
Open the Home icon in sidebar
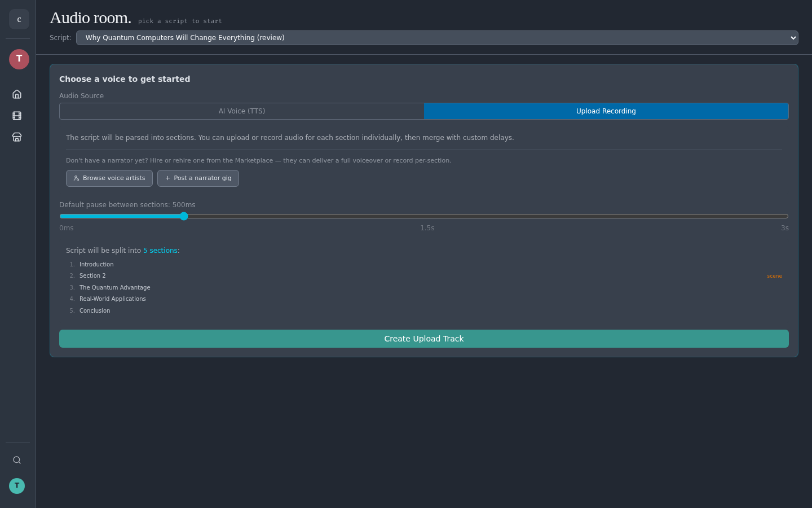pos(17,94)
